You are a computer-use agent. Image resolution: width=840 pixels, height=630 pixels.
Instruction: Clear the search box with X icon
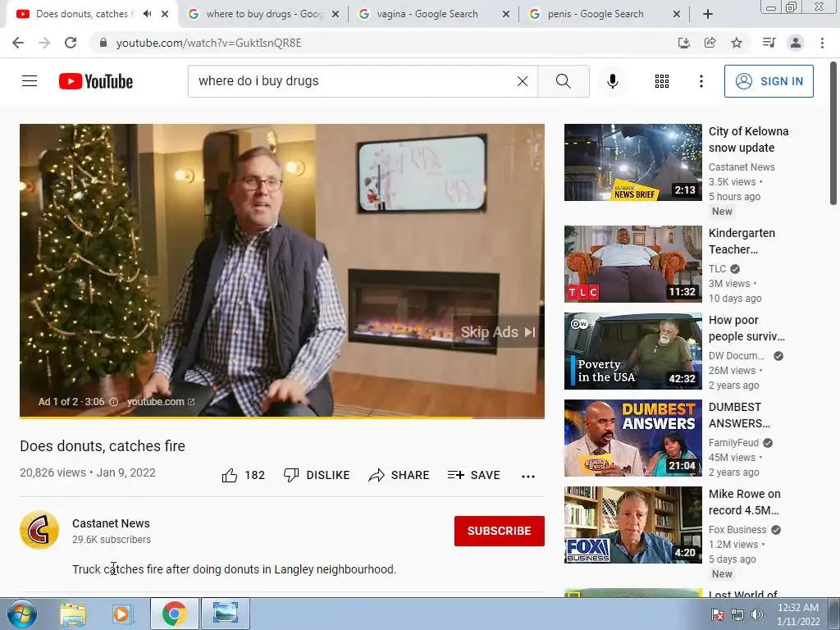pos(523,81)
